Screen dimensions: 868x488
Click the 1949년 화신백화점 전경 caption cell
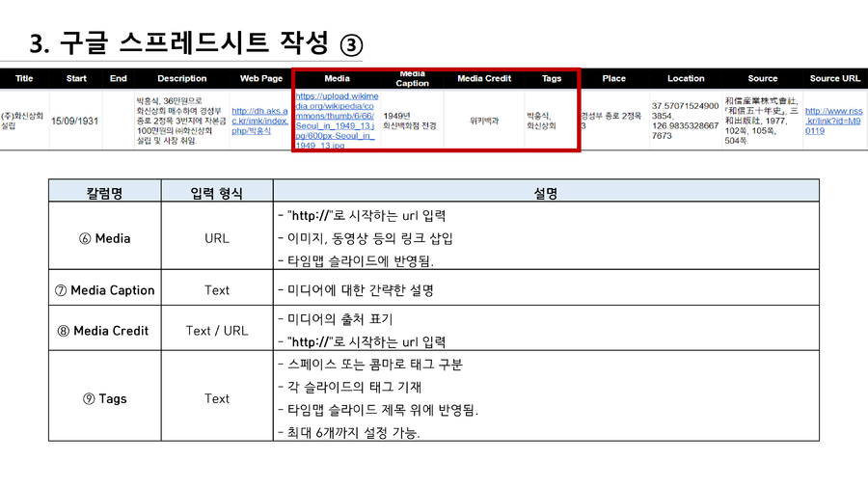click(410, 121)
